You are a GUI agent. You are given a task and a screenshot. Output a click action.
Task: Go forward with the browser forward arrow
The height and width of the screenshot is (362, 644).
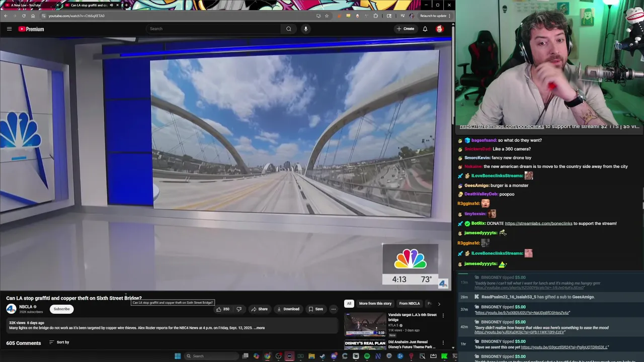[x=15, y=16]
